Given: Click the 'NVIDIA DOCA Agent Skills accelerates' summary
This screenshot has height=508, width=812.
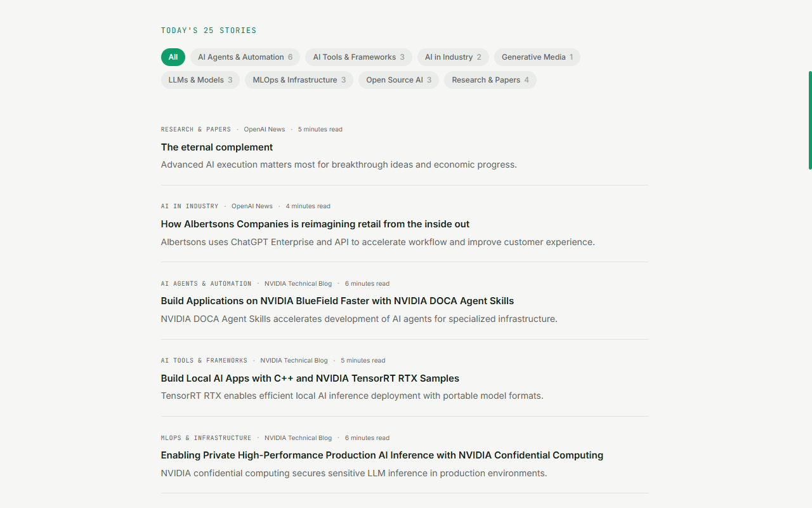Looking at the screenshot, I should (359, 319).
